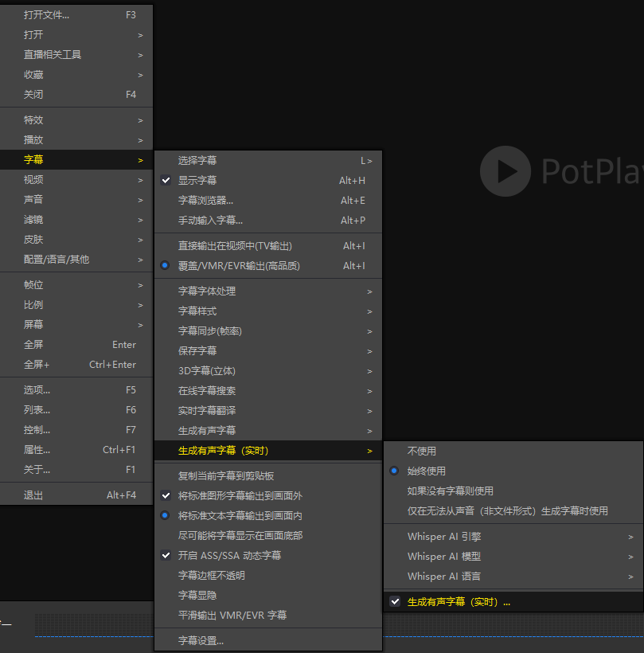
Task: Click 字幕显隐 item
Action: pos(268,595)
